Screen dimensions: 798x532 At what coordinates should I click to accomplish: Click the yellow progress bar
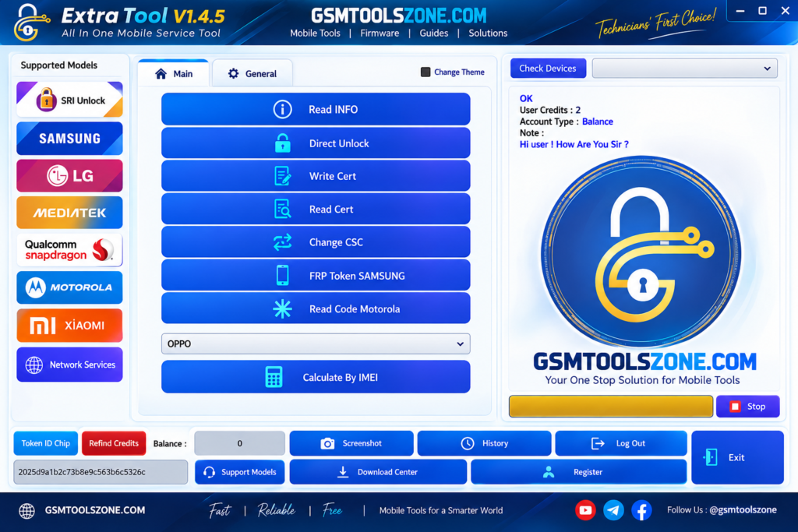611,407
